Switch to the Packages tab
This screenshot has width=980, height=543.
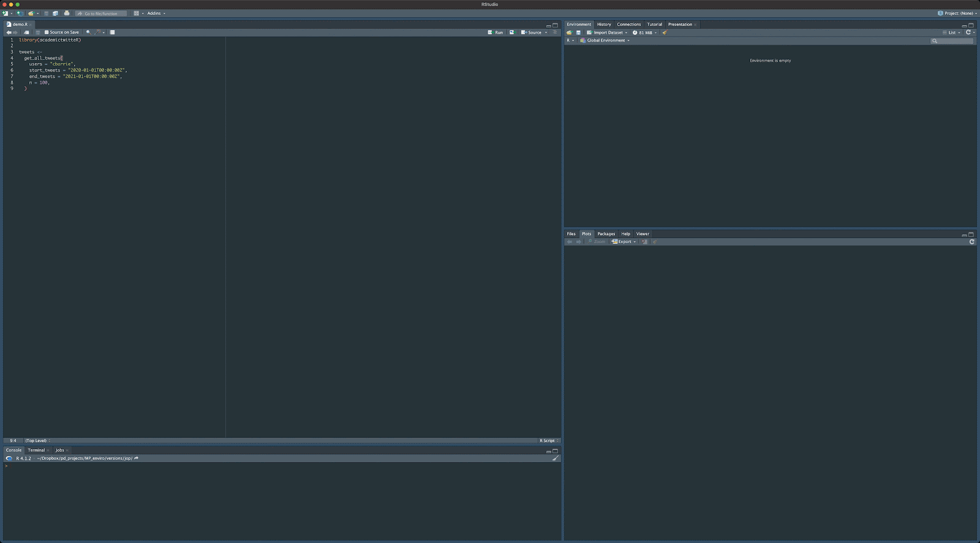(x=606, y=234)
